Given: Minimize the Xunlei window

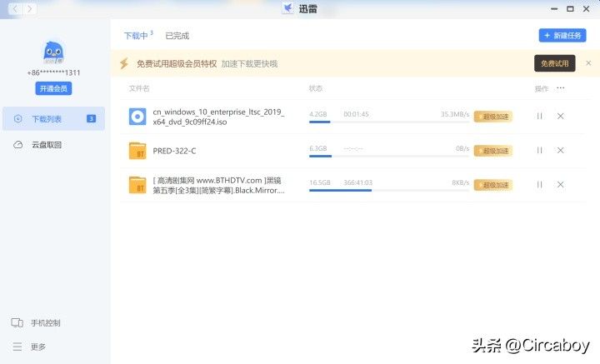Looking at the screenshot, I should click(x=554, y=9).
